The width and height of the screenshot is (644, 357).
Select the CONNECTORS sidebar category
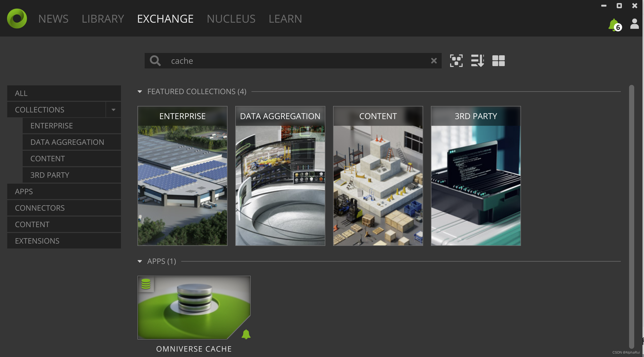click(64, 208)
